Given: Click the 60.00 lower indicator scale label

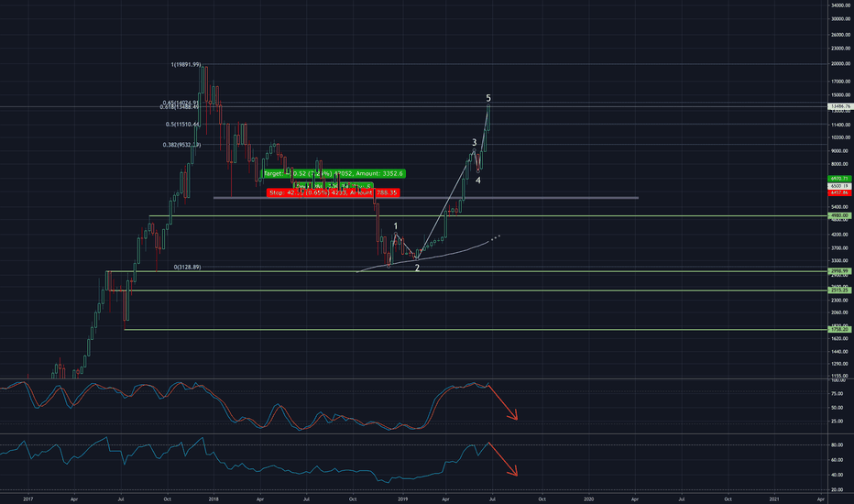Looking at the screenshot, I should (837, 460).
